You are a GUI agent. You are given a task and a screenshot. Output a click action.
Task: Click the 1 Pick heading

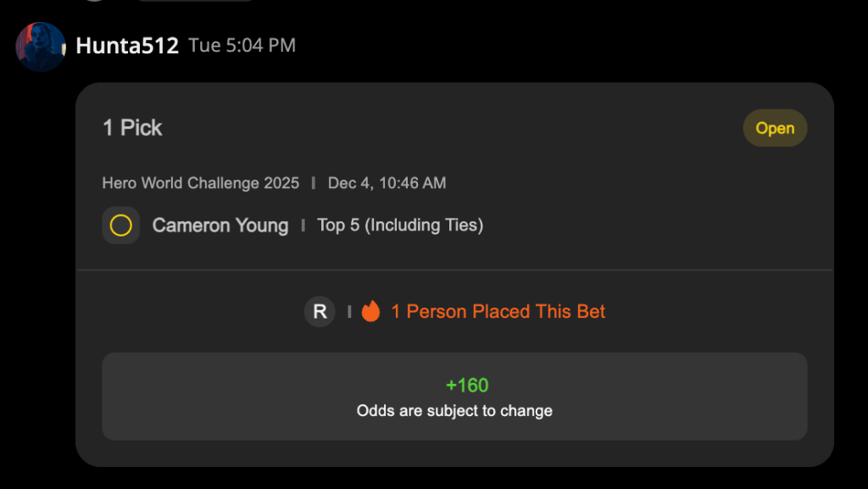coord(132,128)
